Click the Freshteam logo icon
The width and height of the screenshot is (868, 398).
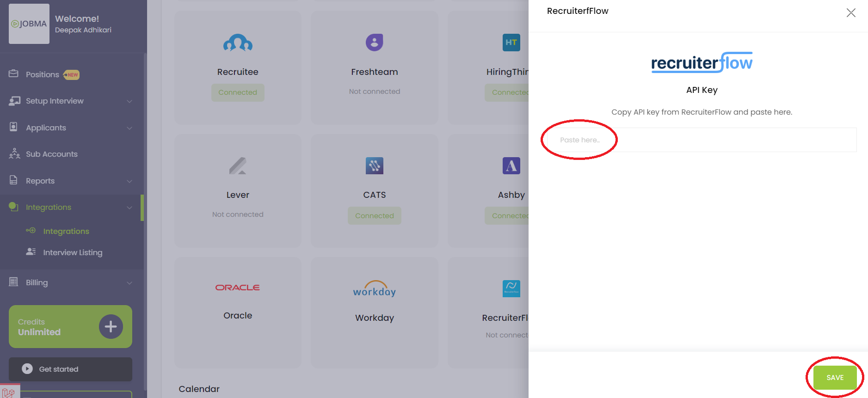(375, 43)
